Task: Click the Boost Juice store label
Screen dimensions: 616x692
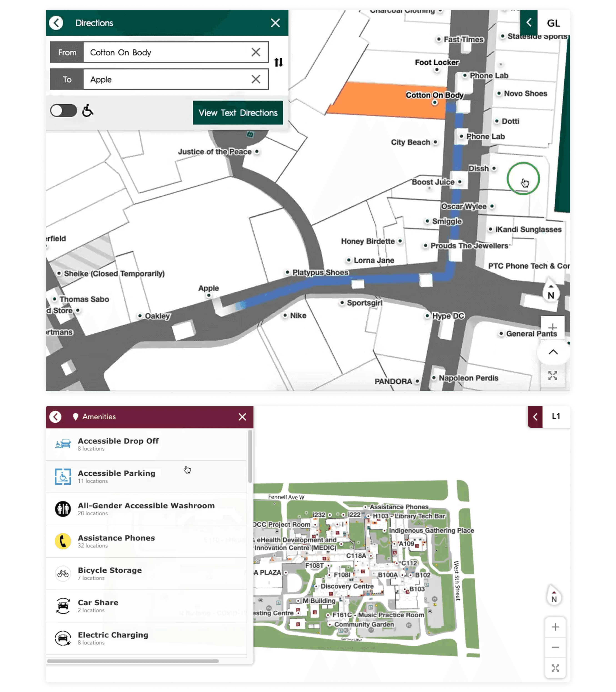Action: pos(433,182)
